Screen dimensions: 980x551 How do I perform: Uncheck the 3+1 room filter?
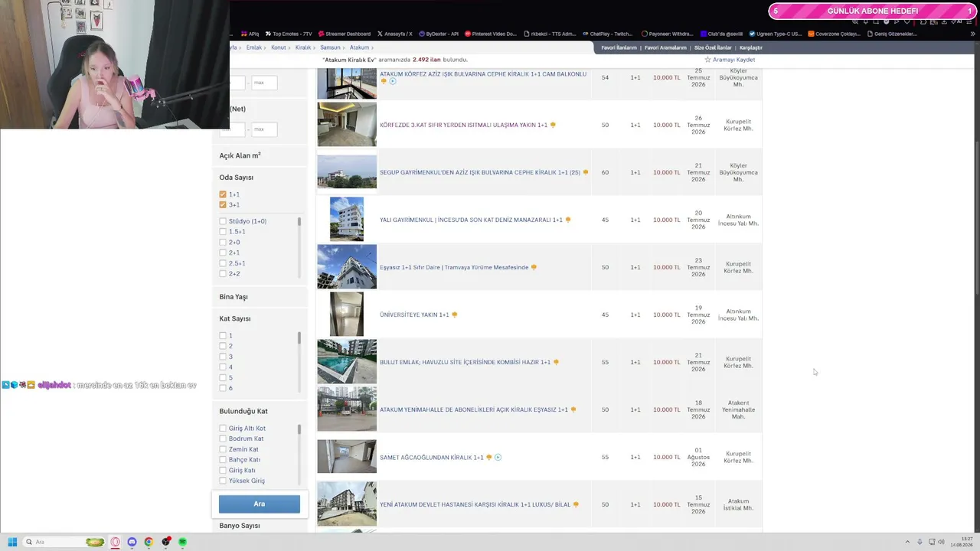coord(223,204)
